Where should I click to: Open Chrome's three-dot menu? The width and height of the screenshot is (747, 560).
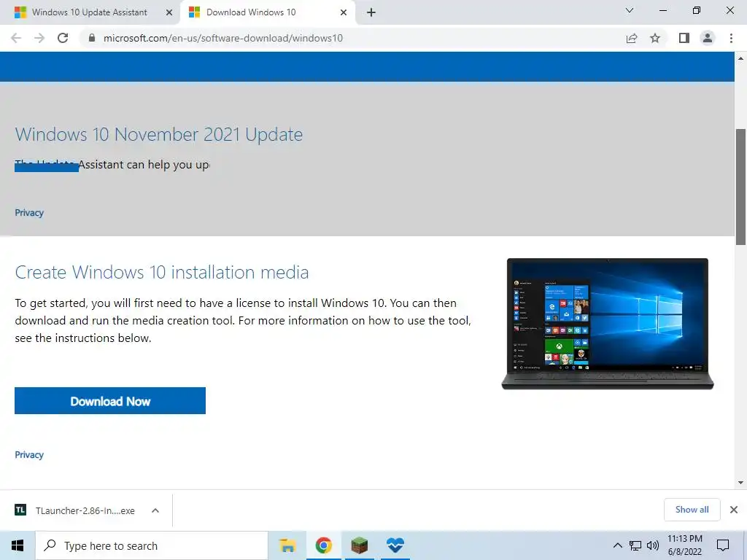click(731, 38)
